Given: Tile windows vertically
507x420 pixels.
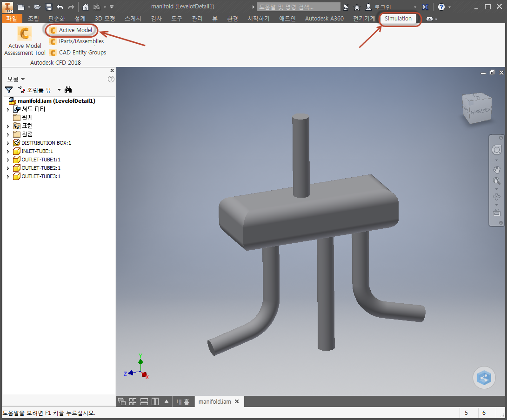Looking at the screenshot, I should 155,401.
